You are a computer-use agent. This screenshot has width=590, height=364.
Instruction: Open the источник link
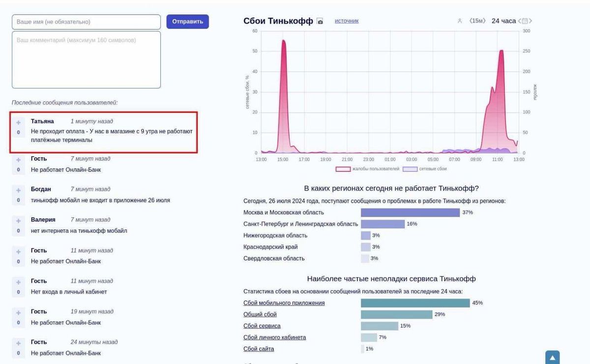347,21
